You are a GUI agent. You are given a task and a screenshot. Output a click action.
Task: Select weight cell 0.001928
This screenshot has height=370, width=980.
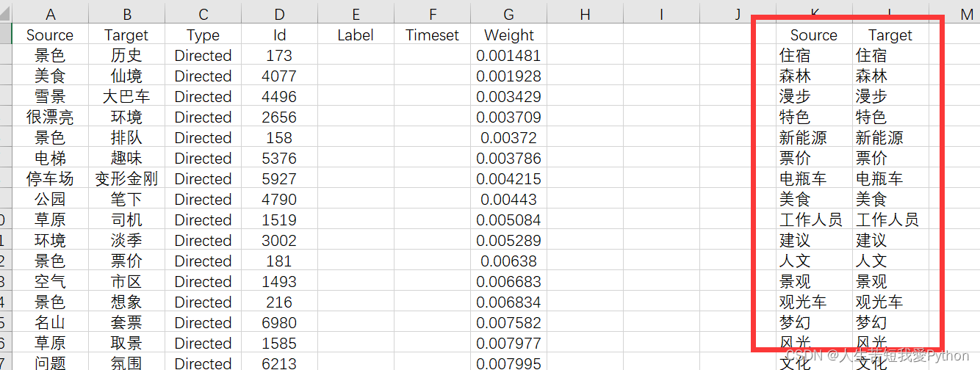pos(508,76)
